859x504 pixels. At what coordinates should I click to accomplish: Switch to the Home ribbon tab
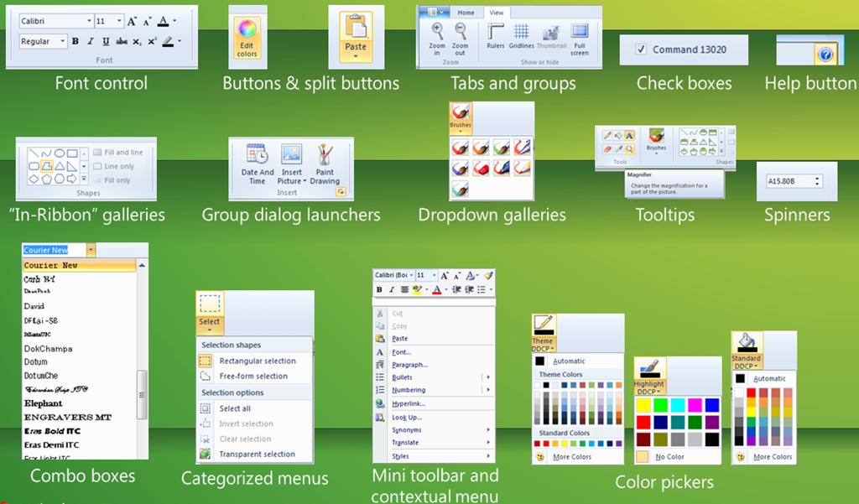pyautogui.click(x=466, y=13)
